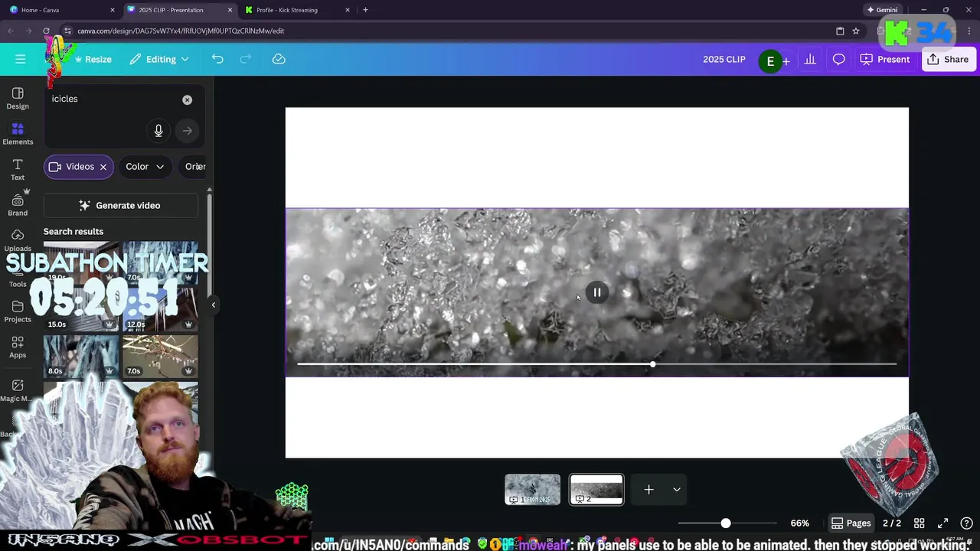
Task: Move the video playback progress handle
Action: point(652,364)
